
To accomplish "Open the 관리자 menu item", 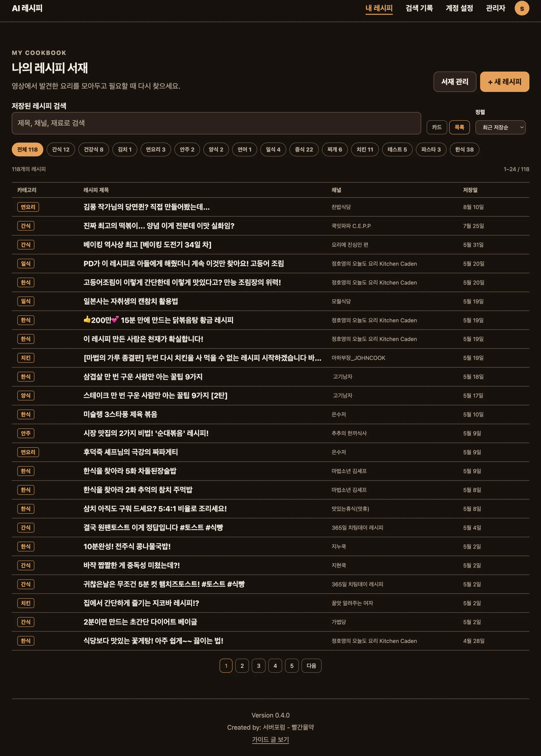I will [495, 8].
